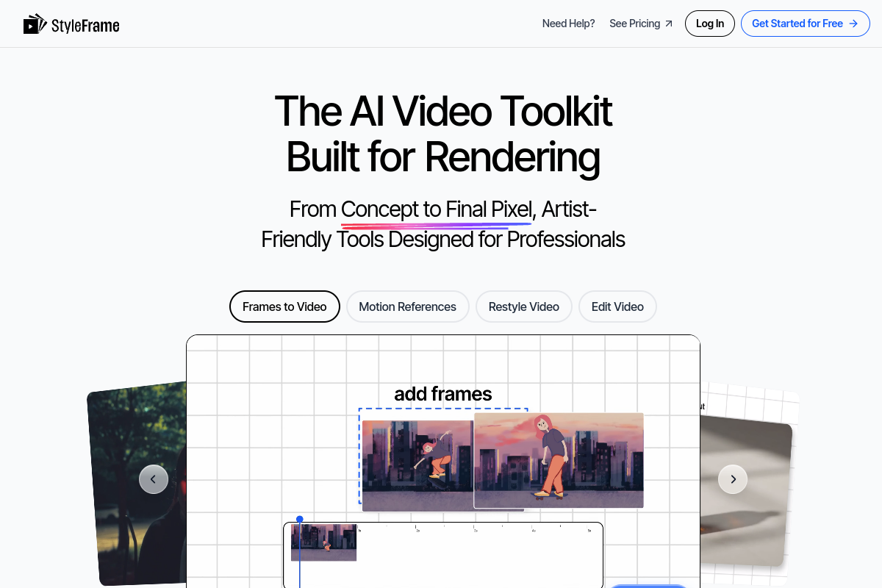Viewport: 882px width, 588px height.
Task: Click the StyleFrame logo icon
Action: coord(35,24)
